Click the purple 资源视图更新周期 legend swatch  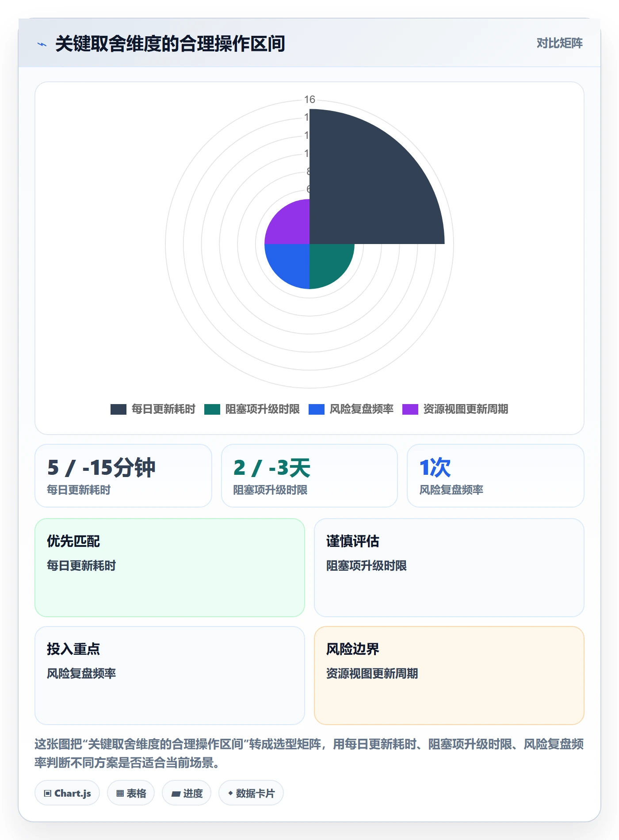tap(410, 409)
